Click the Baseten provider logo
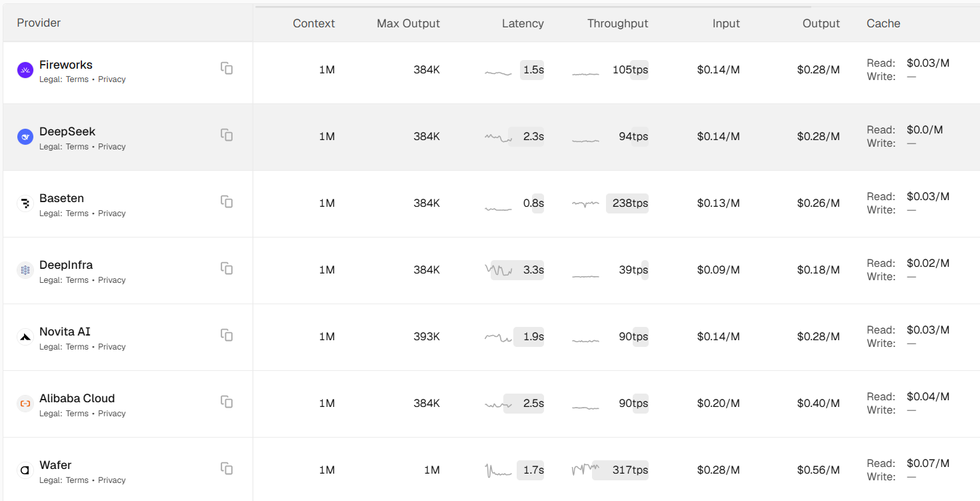The image size is (980, 501). [25, 203]
